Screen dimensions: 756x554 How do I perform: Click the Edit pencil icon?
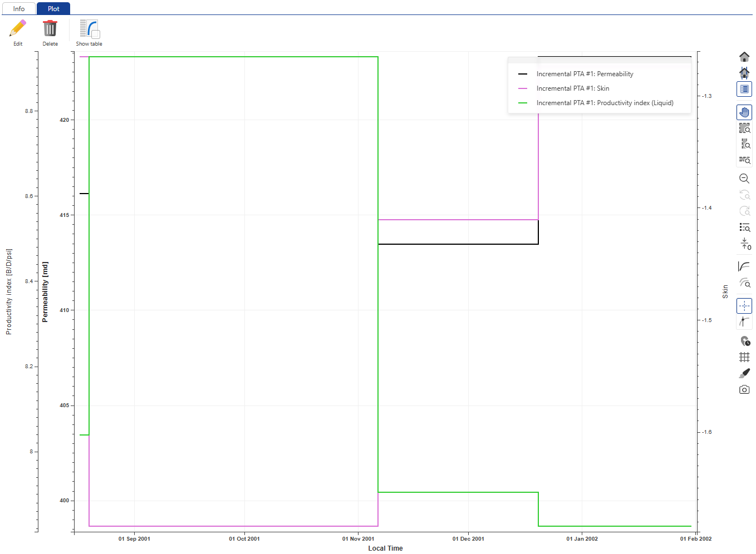point(18,29)
